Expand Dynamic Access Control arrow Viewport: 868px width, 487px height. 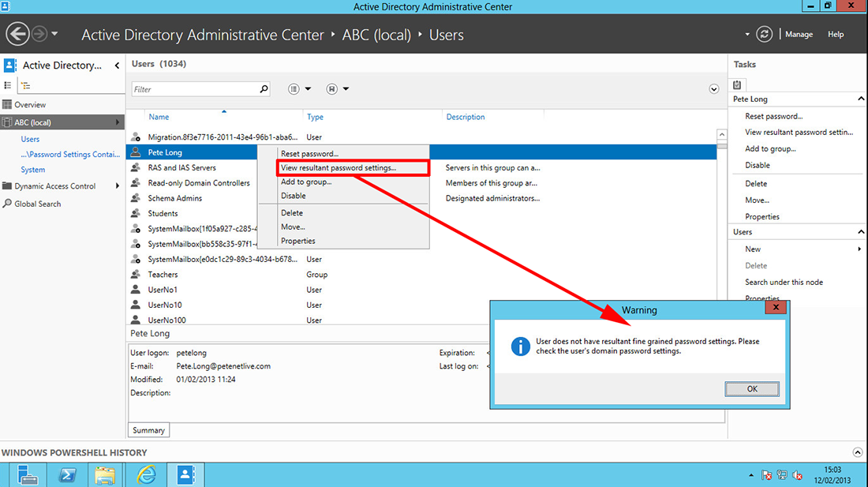(x=117, y=186)
